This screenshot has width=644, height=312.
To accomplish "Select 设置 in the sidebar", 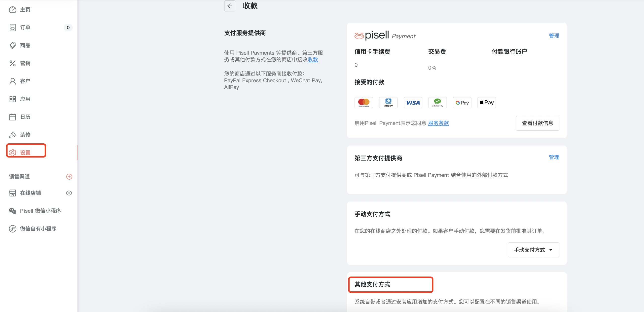I will point(25,153).
